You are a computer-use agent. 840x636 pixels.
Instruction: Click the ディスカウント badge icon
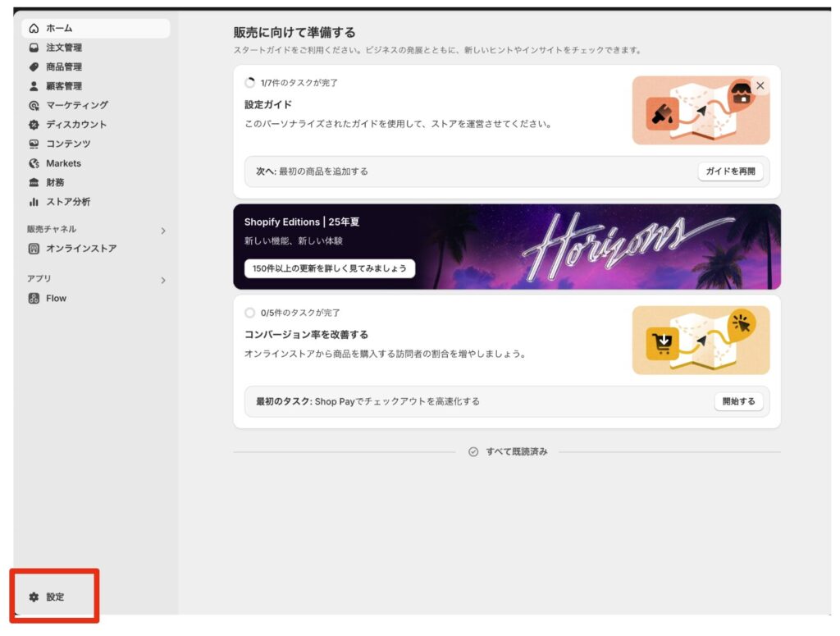[x=34, y=125]
